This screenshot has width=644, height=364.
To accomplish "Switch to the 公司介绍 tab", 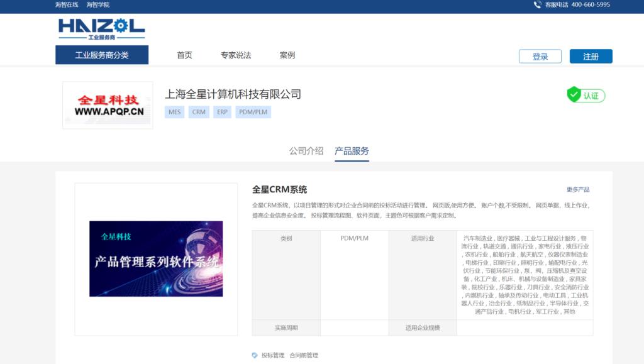I will pos(306,151).
